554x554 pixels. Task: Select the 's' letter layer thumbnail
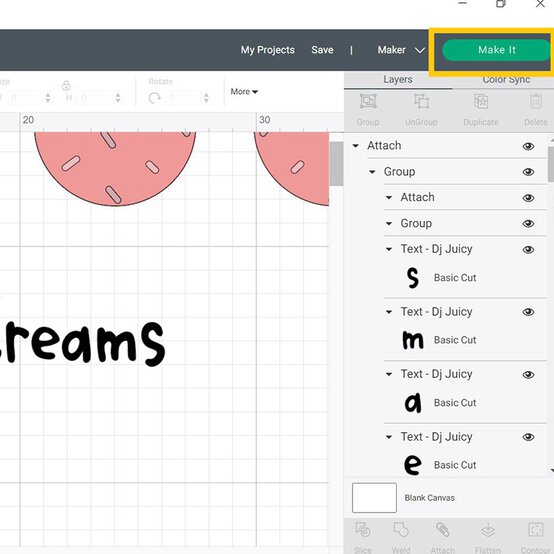[412, 278]
